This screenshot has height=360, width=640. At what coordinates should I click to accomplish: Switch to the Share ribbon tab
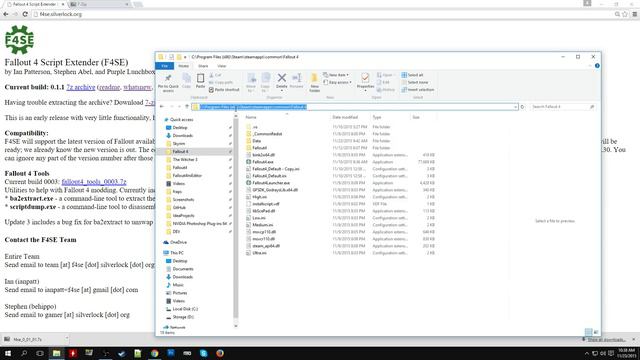pos(203,66)
